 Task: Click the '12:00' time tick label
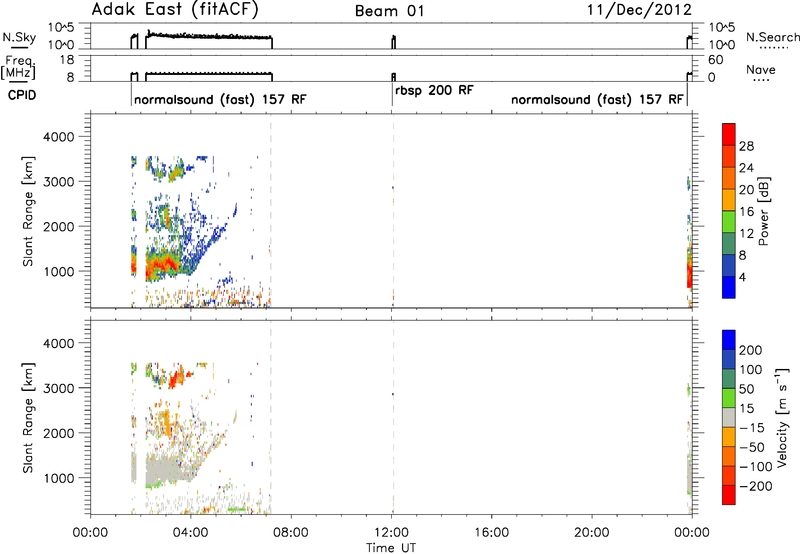coord(392,533)
